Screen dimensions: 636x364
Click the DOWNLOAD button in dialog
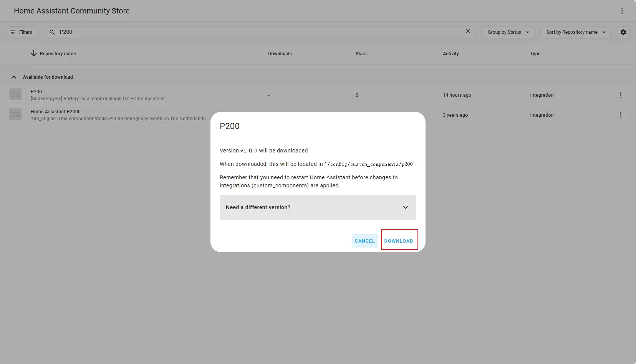tap(399, 241)
